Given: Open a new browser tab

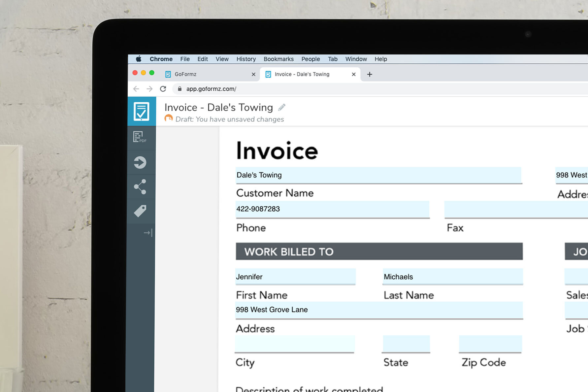Looking at the screenshot, I should point(369,74).
